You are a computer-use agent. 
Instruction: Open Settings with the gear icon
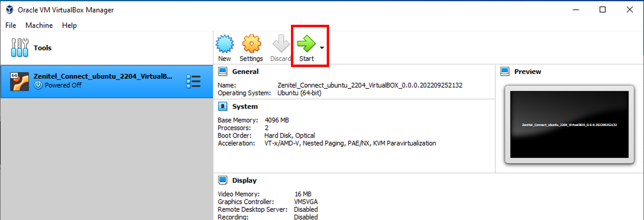251,44
